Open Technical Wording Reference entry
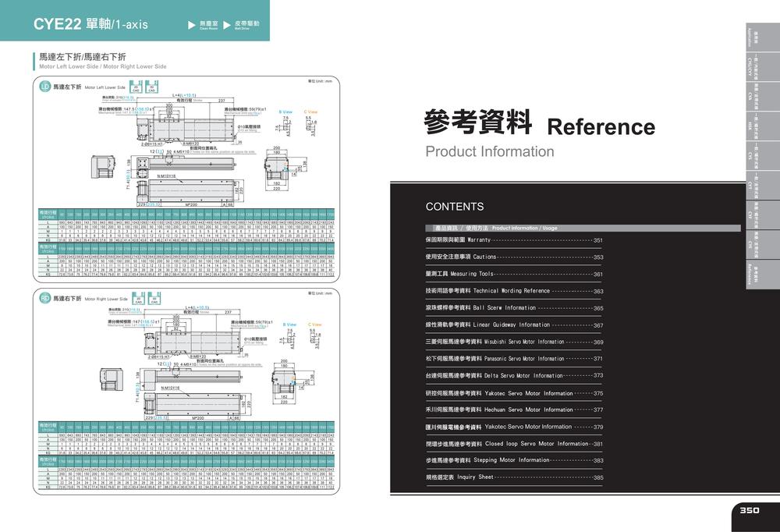780x532 pixels. click(514, 291)
